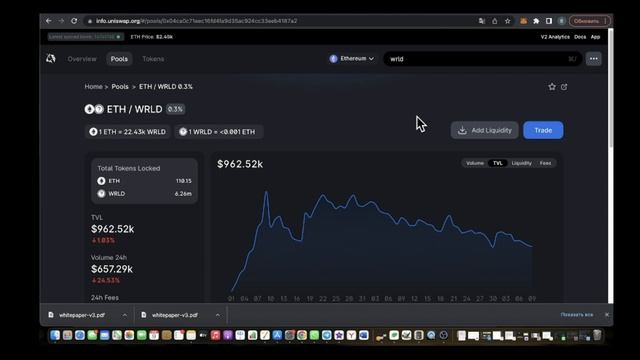Click the translate page icon in address bar
Screen dimensions: 640x360
click(x=482, y=21)
